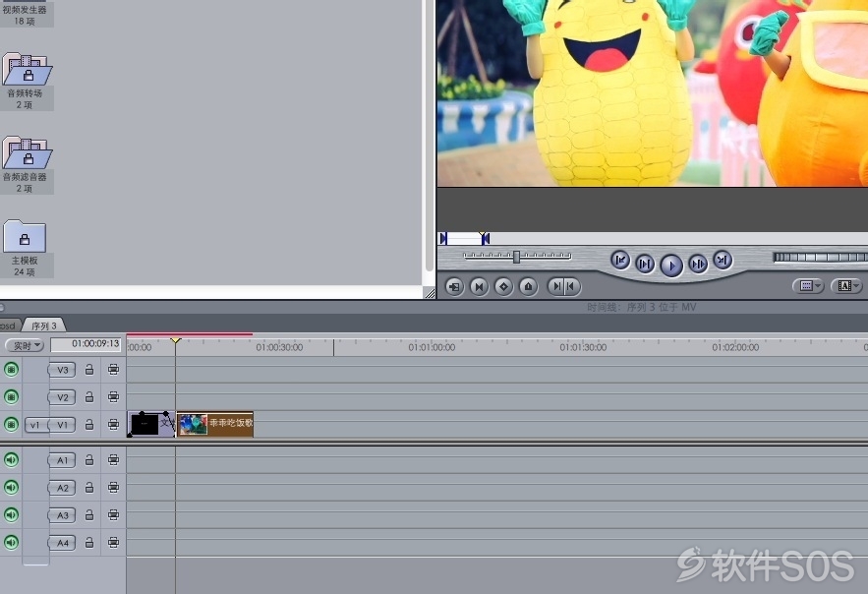868x594 pixels.
Task: Click the Mark In button in the Canvas
Action: (556, 286)
